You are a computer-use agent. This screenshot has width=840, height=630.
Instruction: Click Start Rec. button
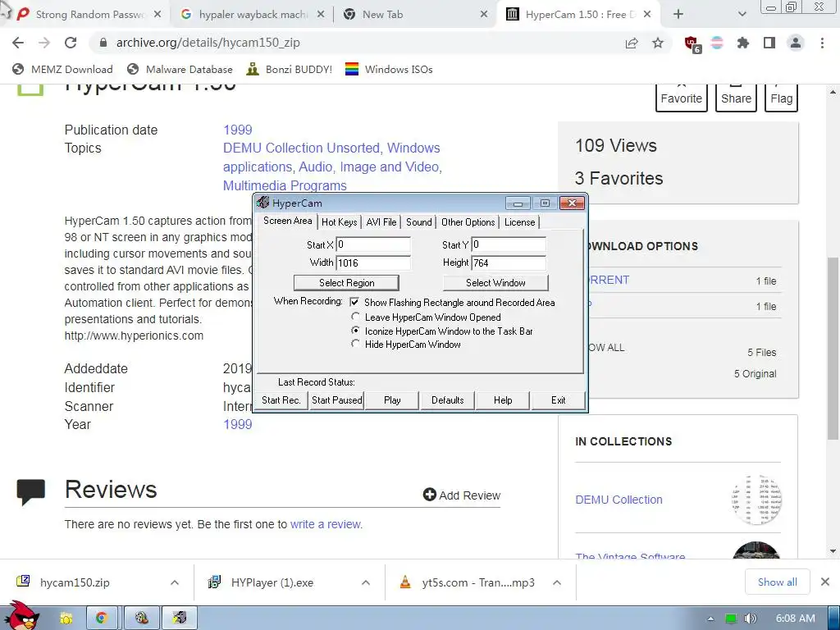pos(281,400)
